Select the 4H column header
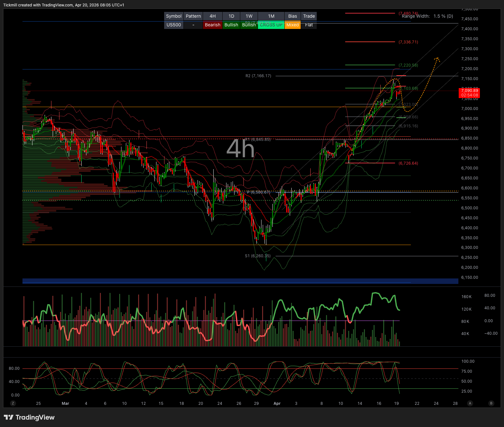Screen dimensions: 504x427 (212, 16)
